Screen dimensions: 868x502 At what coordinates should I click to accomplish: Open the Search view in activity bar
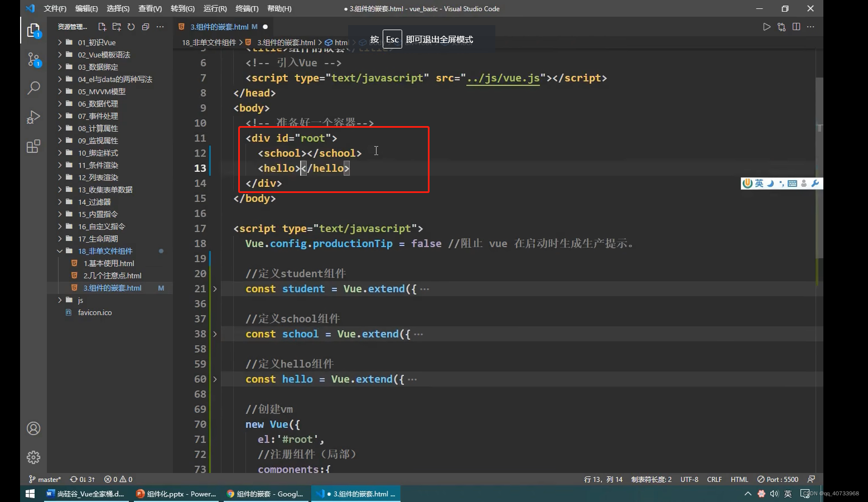coord(33,88)
